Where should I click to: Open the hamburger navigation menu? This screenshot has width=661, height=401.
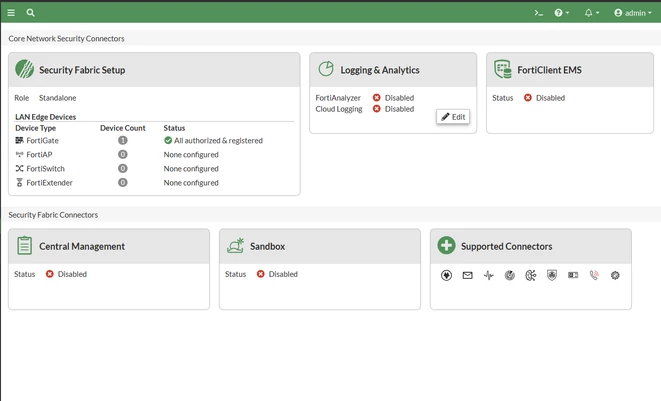11,13
